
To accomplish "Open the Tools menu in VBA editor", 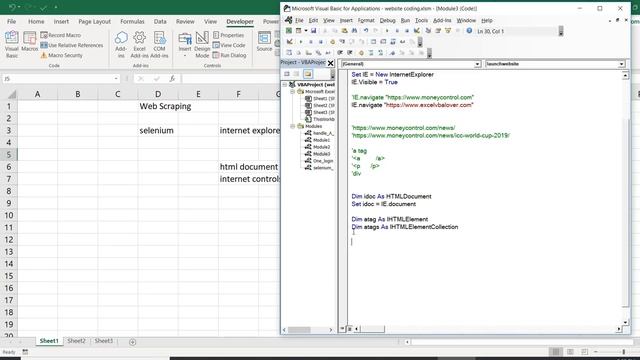I will tap(421, 20).
